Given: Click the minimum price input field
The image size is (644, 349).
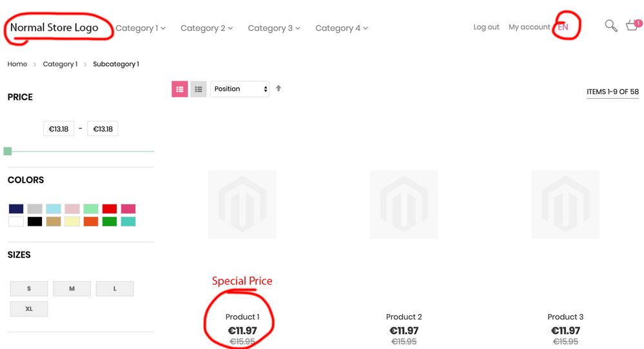Looking at the screenshot, I should [59, 129].
